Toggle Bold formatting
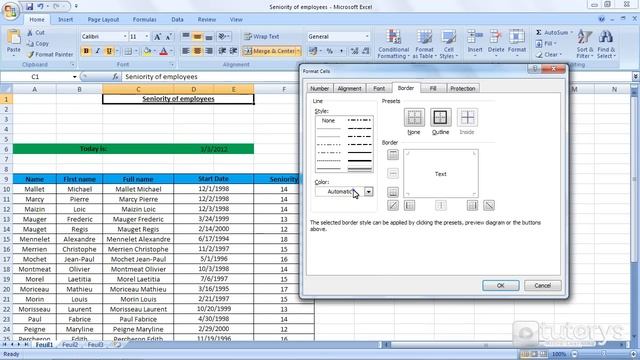 pyautogui.click(x=86, y=51)
